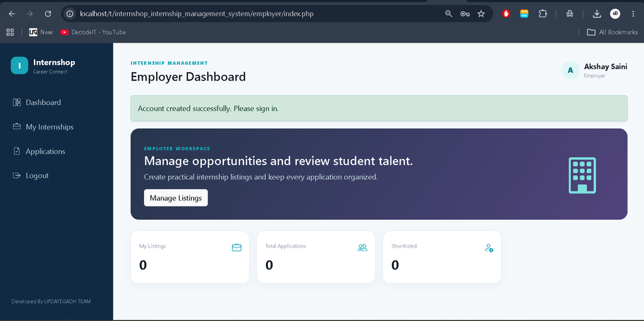Screen dimensions: 644x321
Task: Click the browser forward arrow
Action: tap(30, 14)
